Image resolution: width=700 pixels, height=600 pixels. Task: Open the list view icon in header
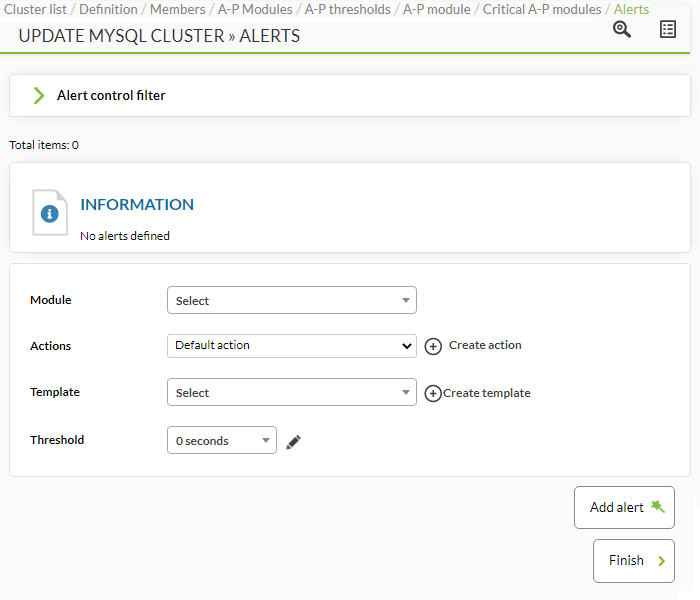[668, 29]
